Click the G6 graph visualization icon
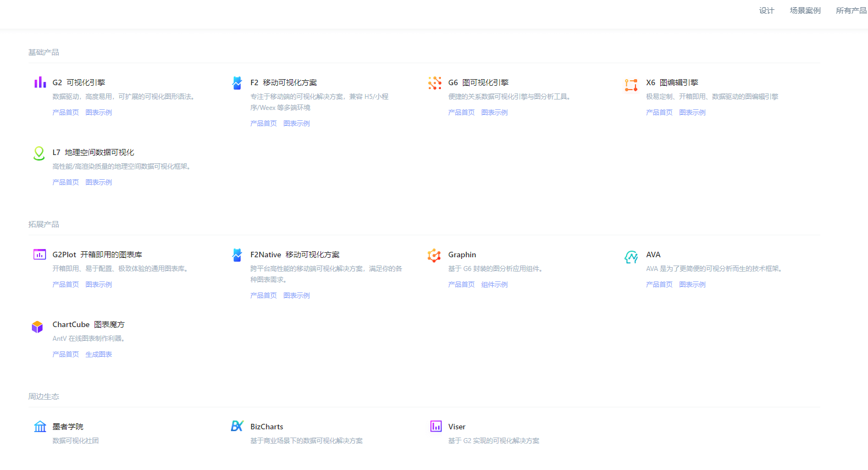The height and width of the screenshot is (470, 868). click(435, 83)
